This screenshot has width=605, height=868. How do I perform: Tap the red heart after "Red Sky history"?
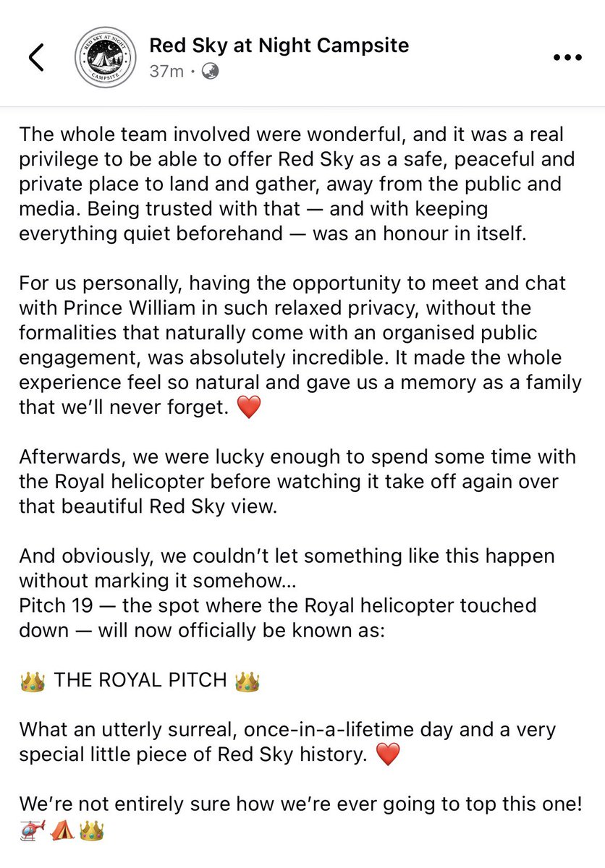coord(389,756)
